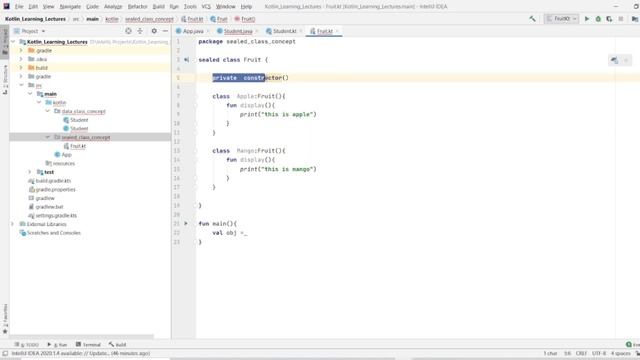
Task: Expand External Libraries node
Action: 13,224
